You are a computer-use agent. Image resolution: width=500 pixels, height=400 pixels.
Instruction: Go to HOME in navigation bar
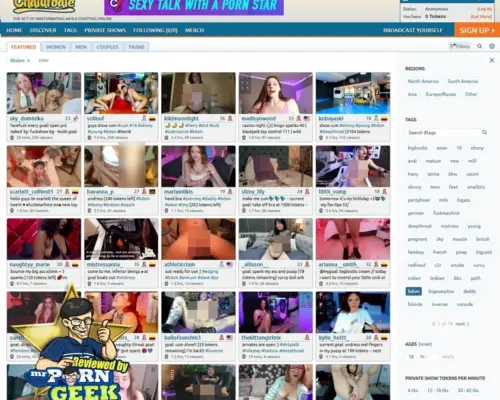point(14,30)
